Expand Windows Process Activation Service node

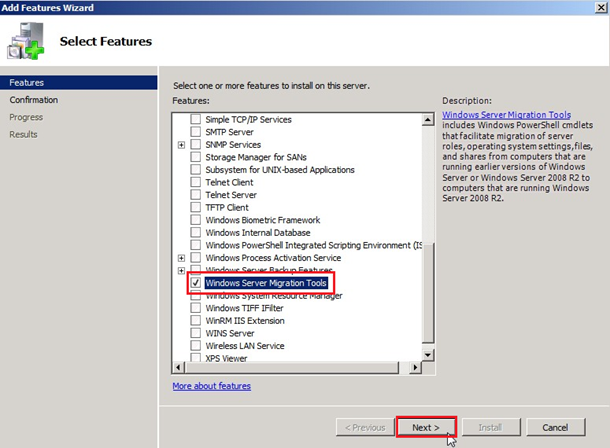181,258
